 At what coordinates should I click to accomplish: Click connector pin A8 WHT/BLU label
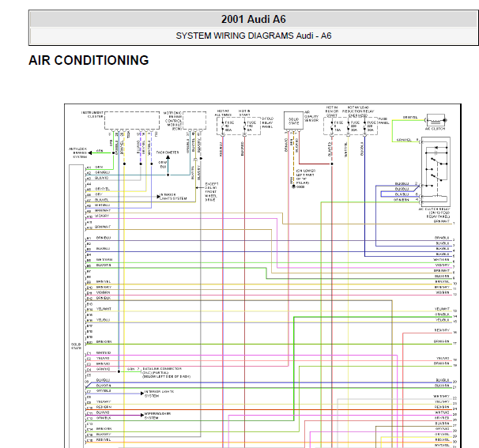tap(102, 205)
